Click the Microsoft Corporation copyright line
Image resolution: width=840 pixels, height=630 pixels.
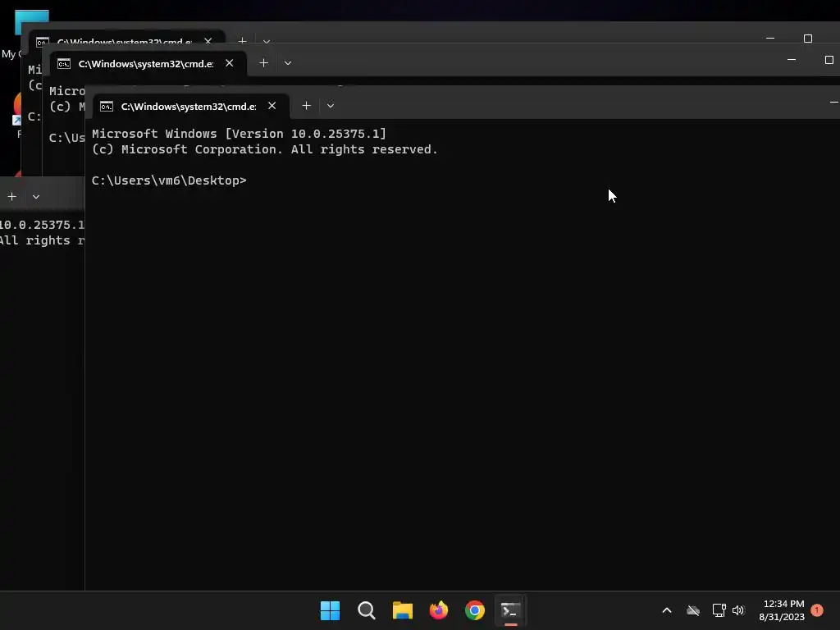[x=265, y=149]
